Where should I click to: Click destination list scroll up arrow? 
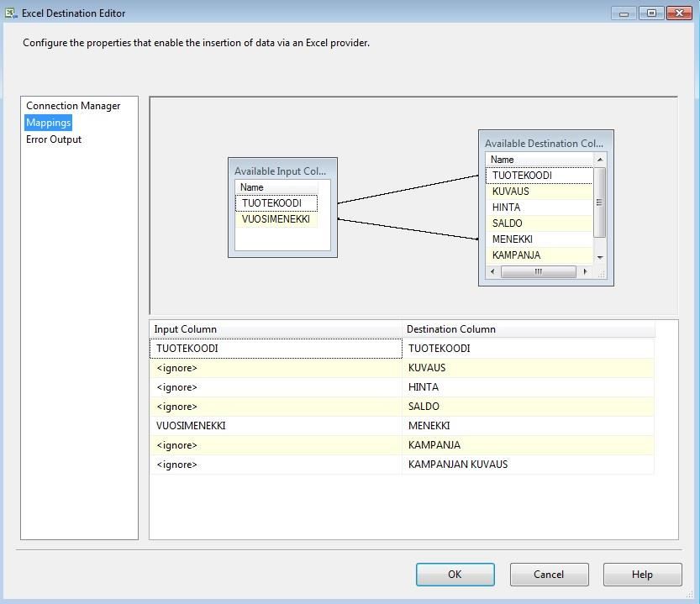[600, 160]
